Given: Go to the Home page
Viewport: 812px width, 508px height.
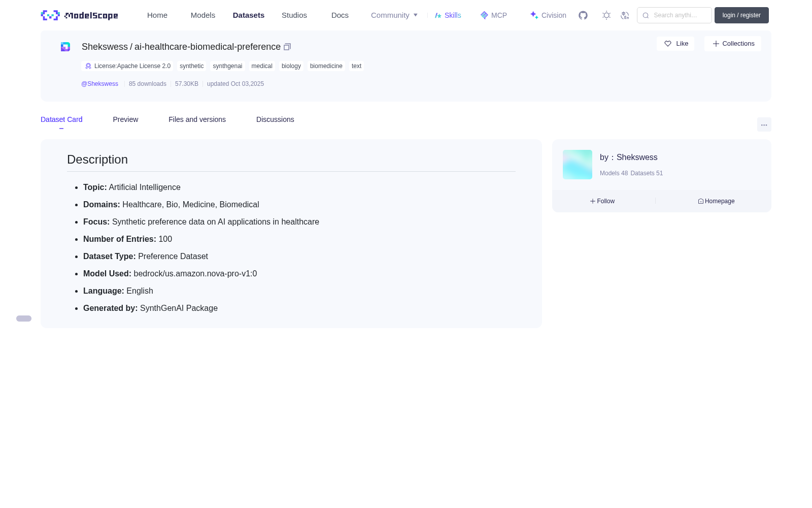Looking at the screenshot, I should [157, 15].
